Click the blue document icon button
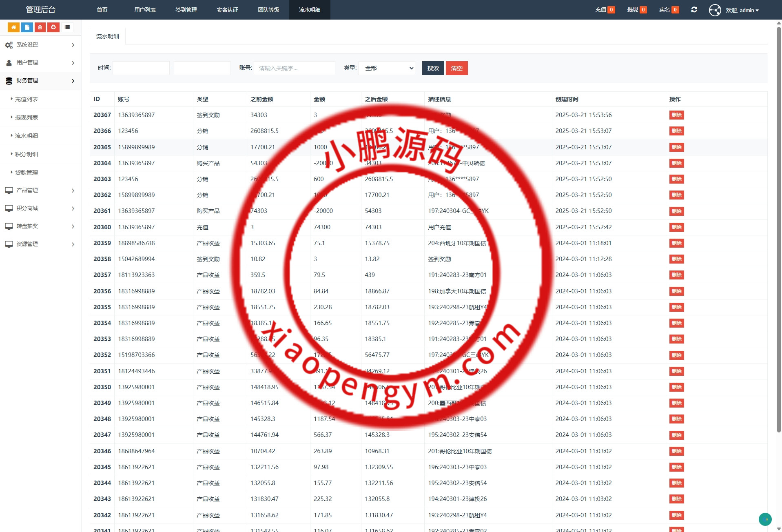 [x=27, y=27]
